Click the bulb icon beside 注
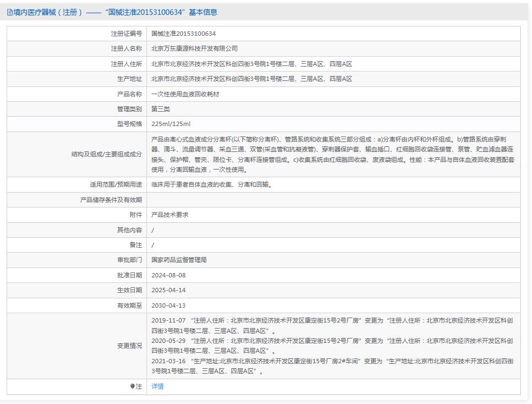 [x=132, y=386]
